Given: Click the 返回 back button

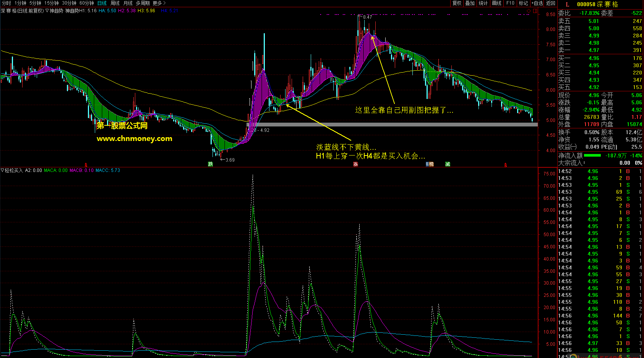Looking at the screenshot, I should click(550, 3).
